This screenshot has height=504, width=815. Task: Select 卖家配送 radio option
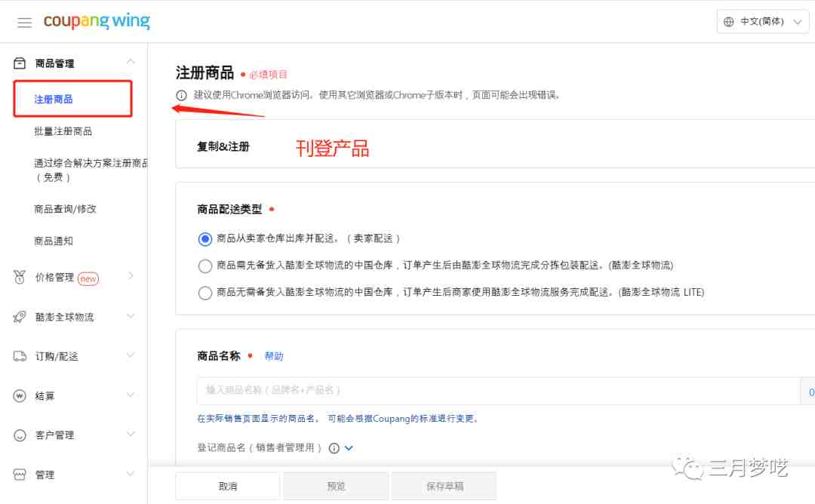(x=205, y=239)
